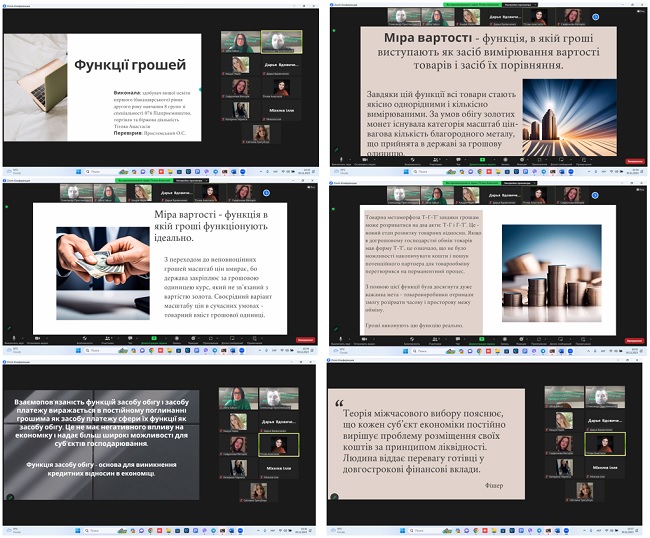Stop video in the money-handshake slide window

coord(37,339)
